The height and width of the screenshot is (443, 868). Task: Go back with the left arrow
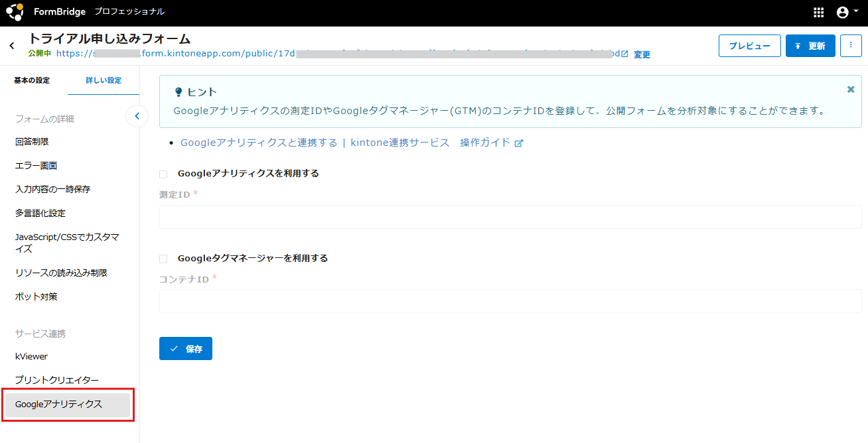[12, 46]
